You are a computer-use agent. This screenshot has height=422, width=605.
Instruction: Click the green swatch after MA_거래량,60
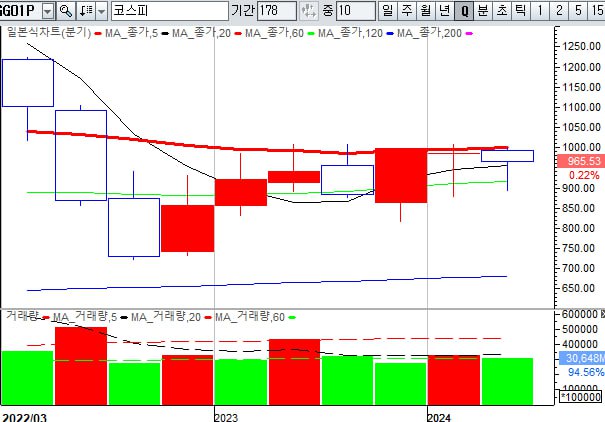(x=292, y=318)
